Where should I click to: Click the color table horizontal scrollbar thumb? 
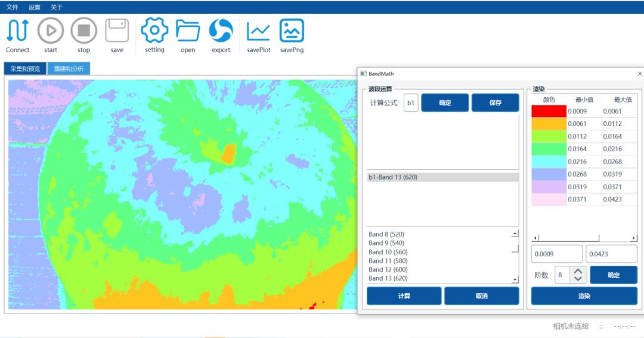click(x=569, y=238)
